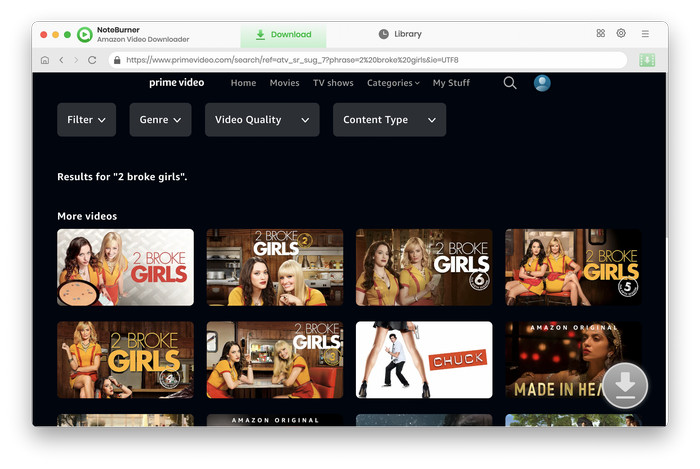Screen dimensions: 700x469
Task: Click the padlock icon in address bar
Action: pos(117,60)
